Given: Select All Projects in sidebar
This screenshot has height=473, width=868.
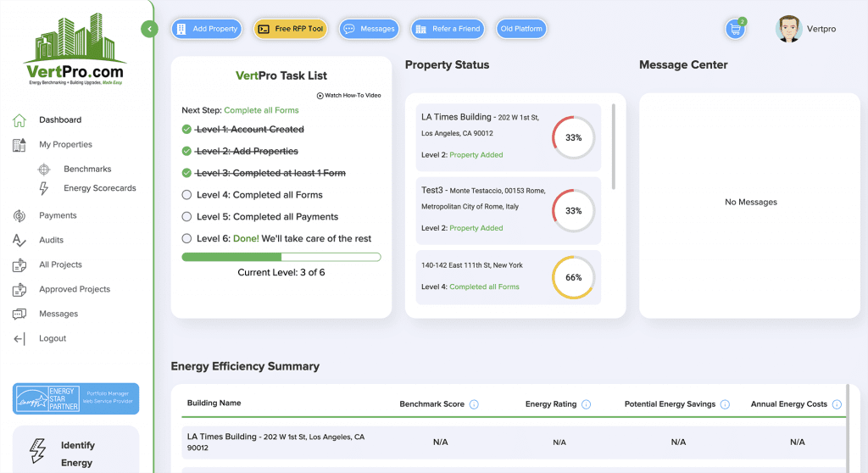Looking at the screenshot, I should 60,264.
